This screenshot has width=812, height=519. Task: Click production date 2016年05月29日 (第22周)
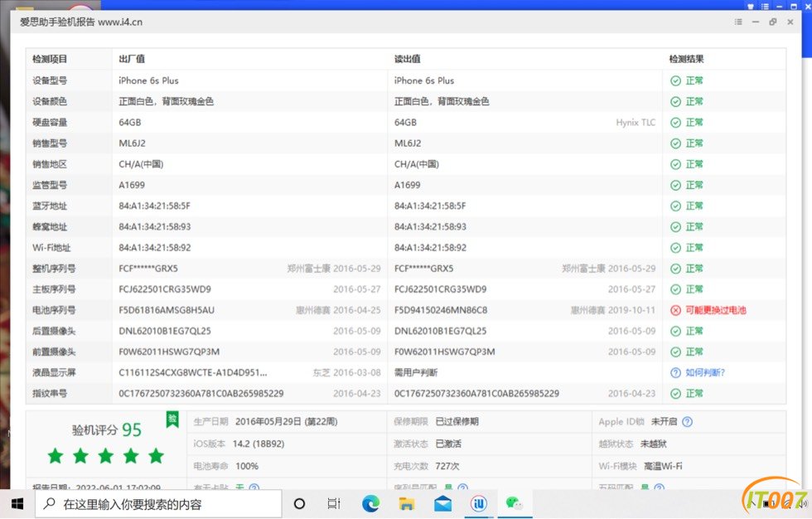[x=287, y=422]
